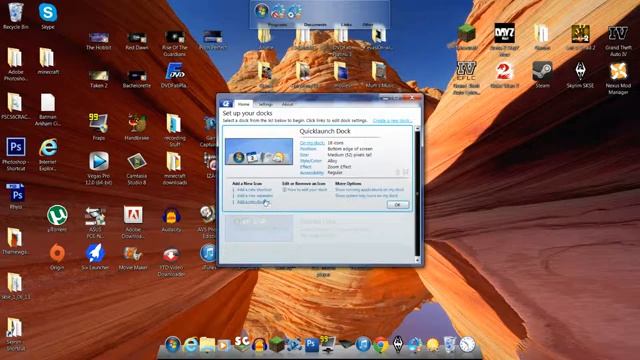Click the Effect setting label link

305,167
